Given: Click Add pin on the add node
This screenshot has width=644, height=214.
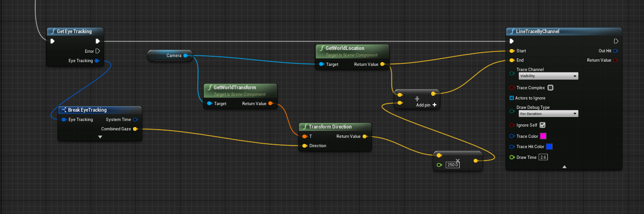Looking at the screenshot, I should coord(426,105).
